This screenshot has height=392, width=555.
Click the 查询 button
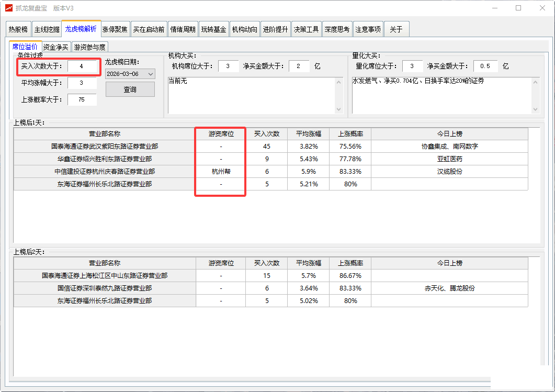coord(130,89)
